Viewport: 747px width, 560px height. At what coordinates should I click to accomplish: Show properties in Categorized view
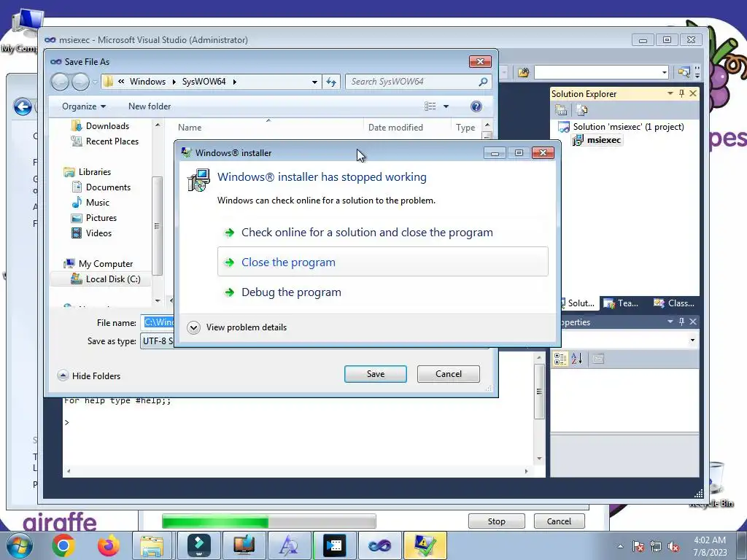pos(560,359)
